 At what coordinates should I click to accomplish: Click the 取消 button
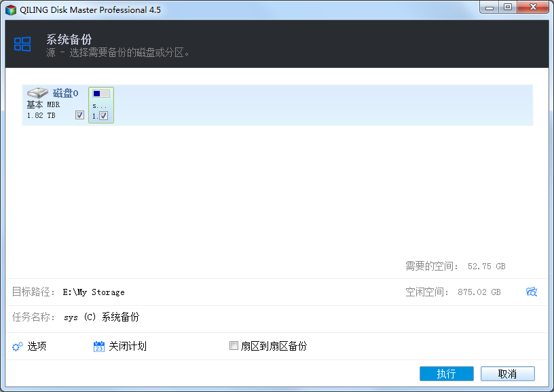(x=507, y=373)
